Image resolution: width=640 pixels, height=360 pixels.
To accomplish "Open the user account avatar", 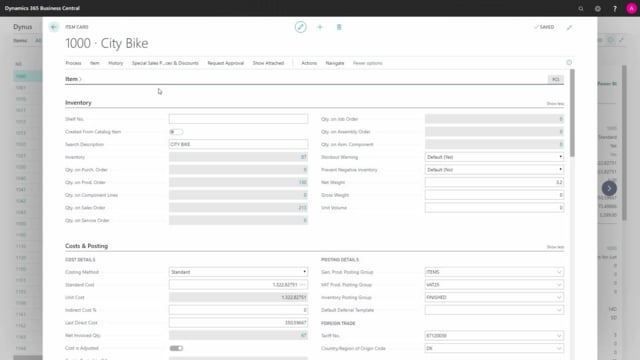I will click(631, 8).
